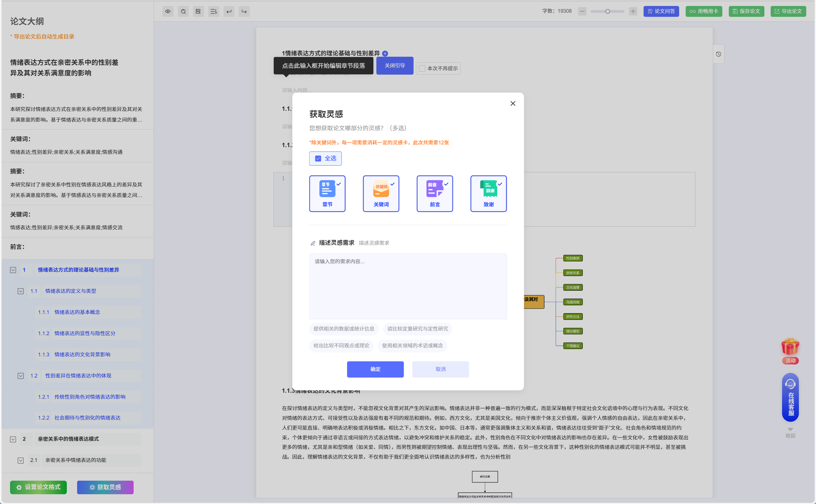Click the 导出论文 export button
This screenshot has width=816, height=504.
click(x=788, y=11)
